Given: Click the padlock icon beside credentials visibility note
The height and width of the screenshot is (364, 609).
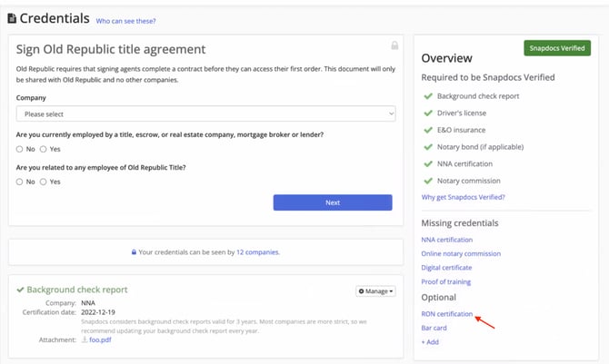Looking at the screenshot, I should pyautogui.click(x=134, y=252).
